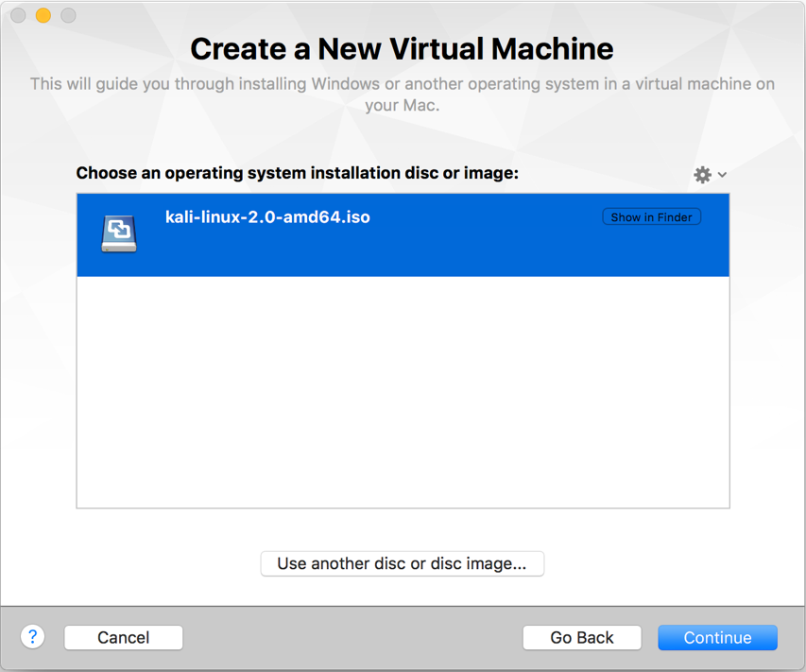Click the gray zoom window button

tap(68, 15)
